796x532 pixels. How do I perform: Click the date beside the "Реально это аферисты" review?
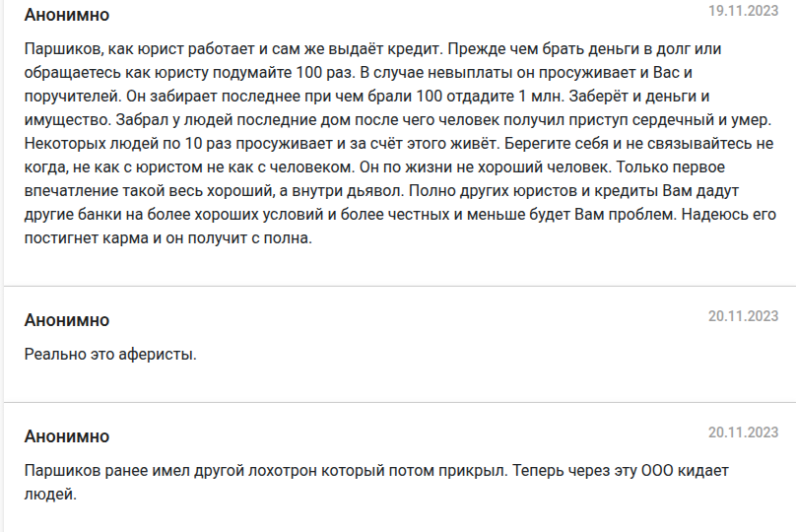point(743,316)
